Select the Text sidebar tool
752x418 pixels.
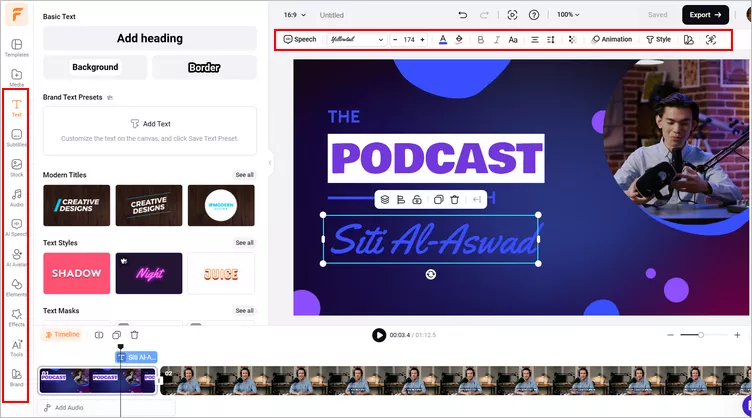16,108
